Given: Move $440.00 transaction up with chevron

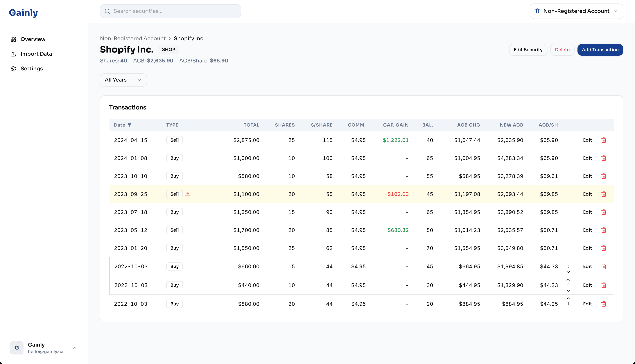Looking at the screenshot, I should 568,280.
